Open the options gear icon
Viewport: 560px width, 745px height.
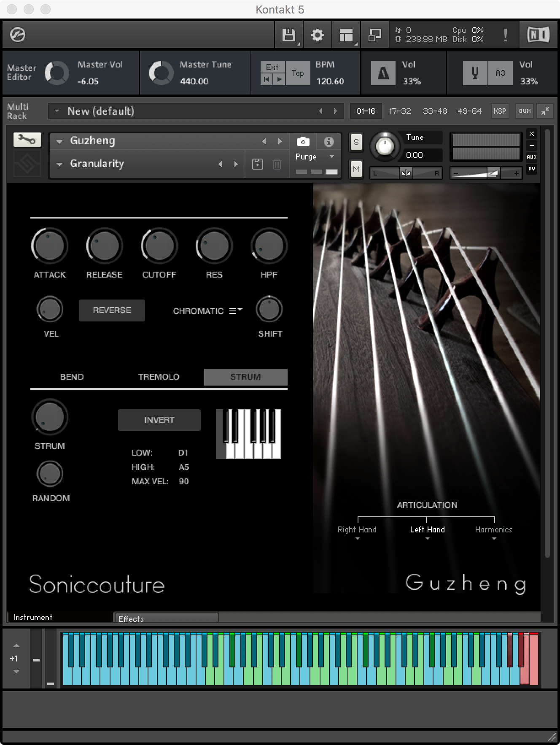pos(317,35)
